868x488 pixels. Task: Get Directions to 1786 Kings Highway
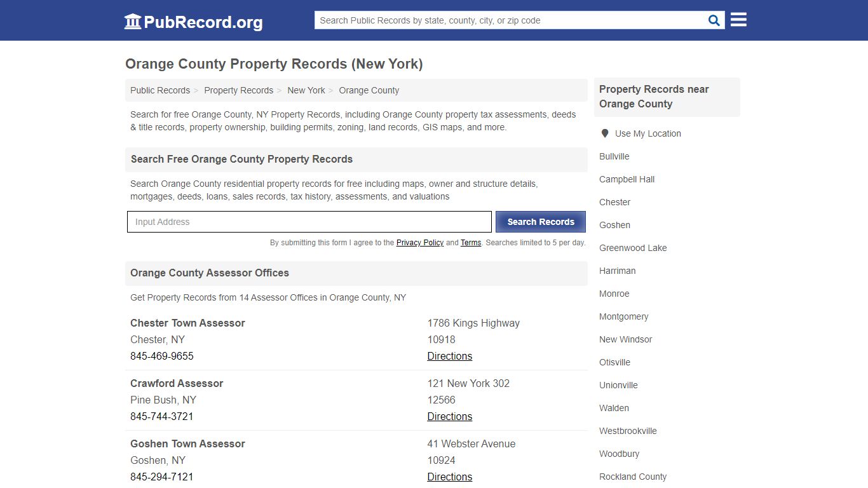point(450,356)
